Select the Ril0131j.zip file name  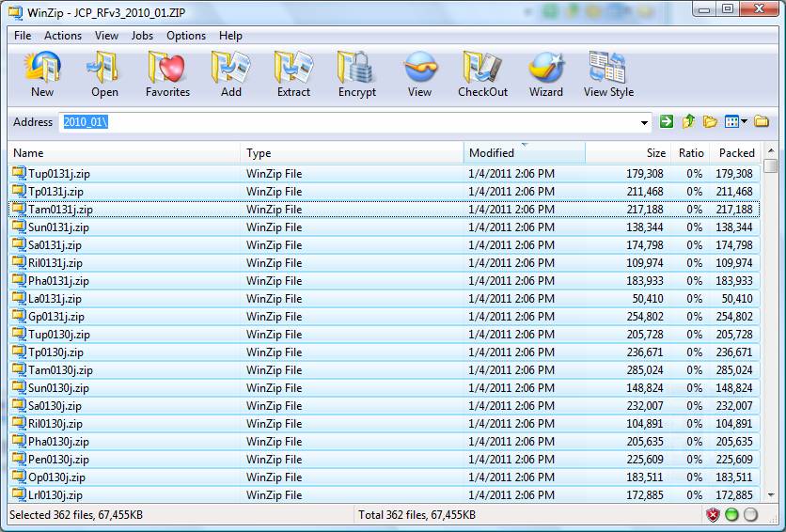[55, 263]
